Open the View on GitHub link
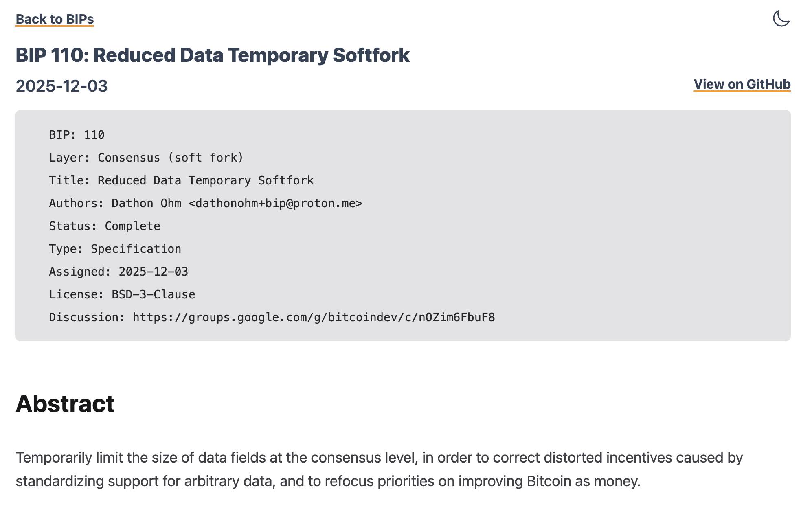The image size is (812, 513). point(742,84)
